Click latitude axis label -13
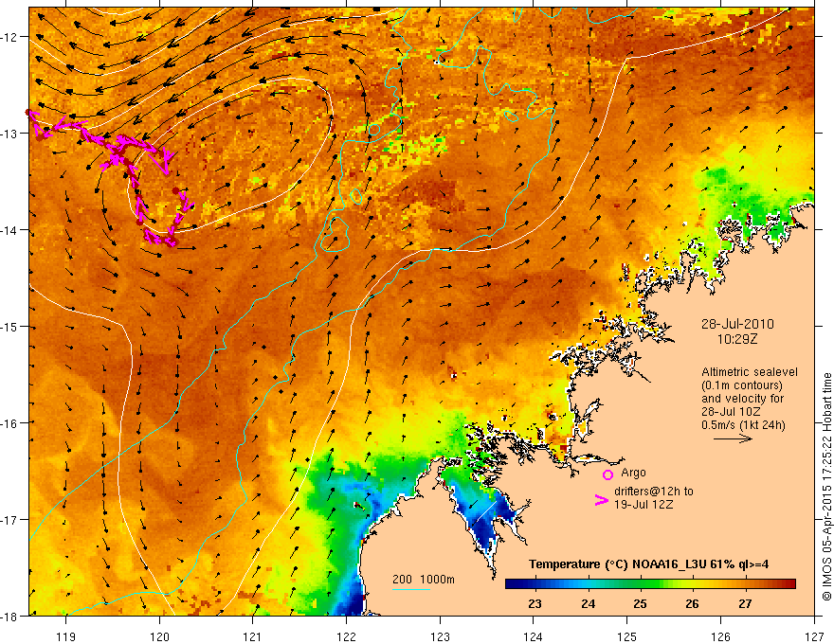834x644 pixels. (x=10, y=134)
